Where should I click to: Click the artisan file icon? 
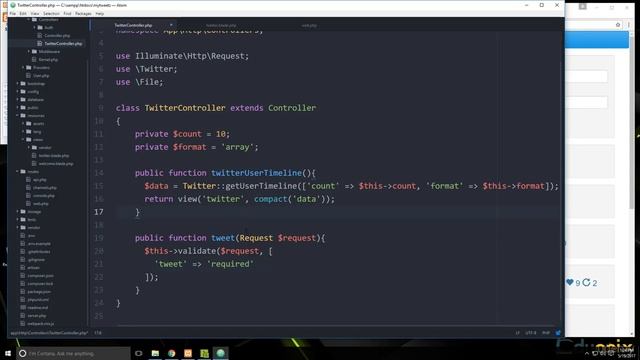(x=23, y=268)
